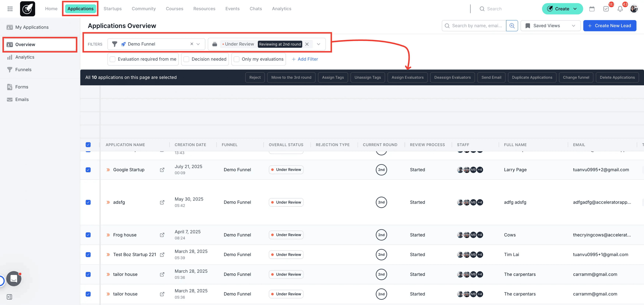Expand the Demo Funnel filter dropdown

click(x=198, y=44)
